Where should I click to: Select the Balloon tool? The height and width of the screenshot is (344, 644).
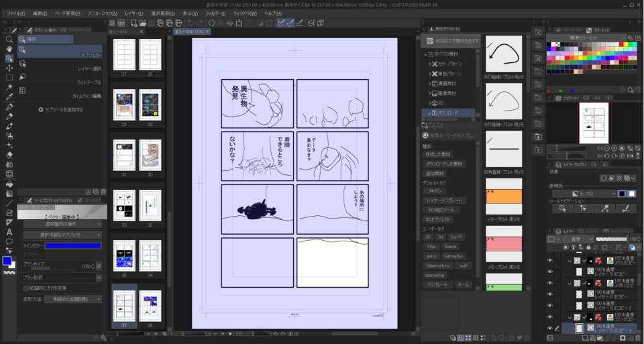[9, 241]
